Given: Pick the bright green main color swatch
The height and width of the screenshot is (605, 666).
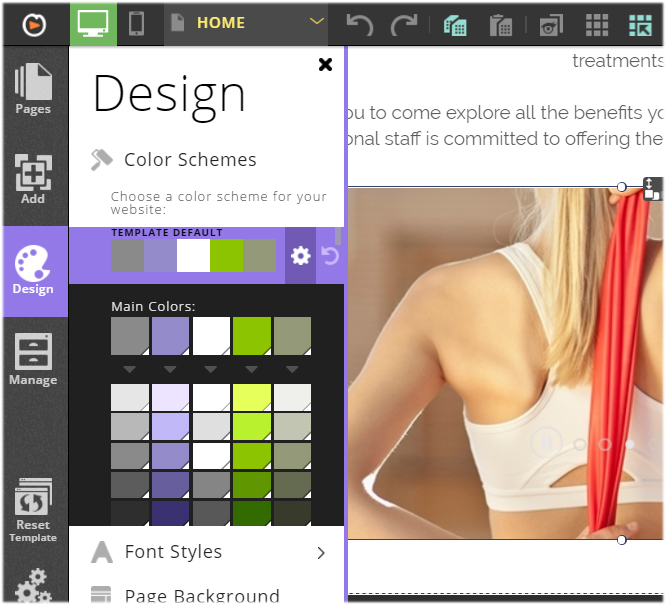Looking at the screenshot, I should tap(252, 336).
